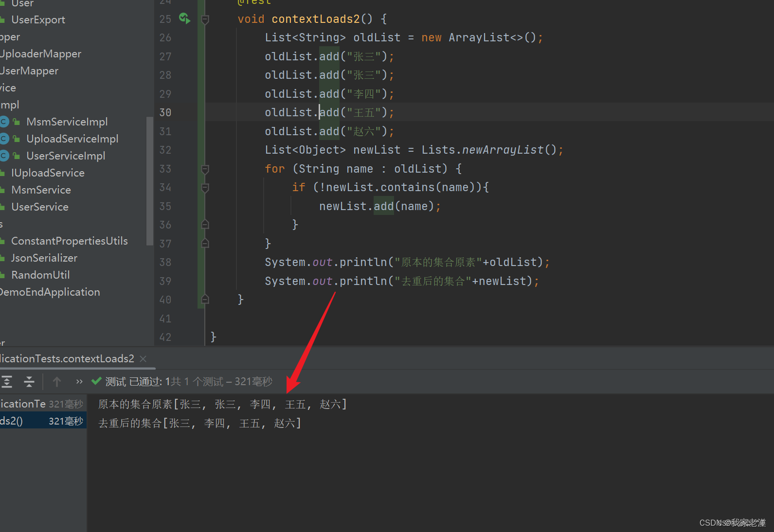
Task: Open UploadServiceImpl class in project tree
Action: coord(72,139)
